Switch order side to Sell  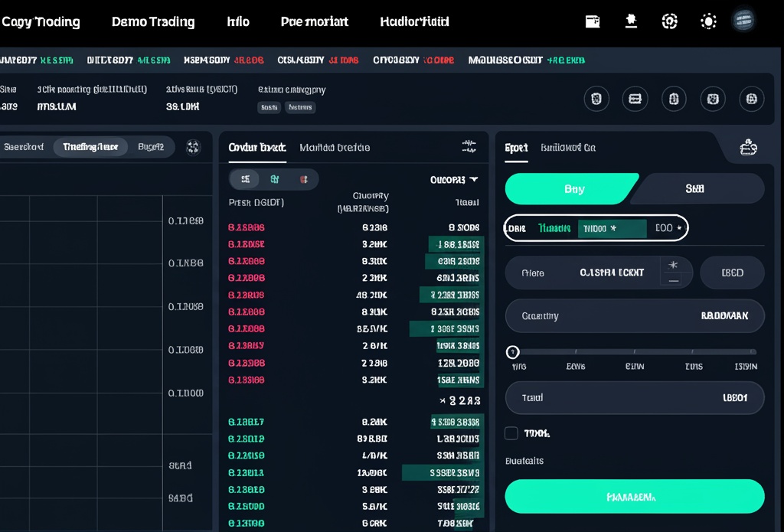coord(697,188)
